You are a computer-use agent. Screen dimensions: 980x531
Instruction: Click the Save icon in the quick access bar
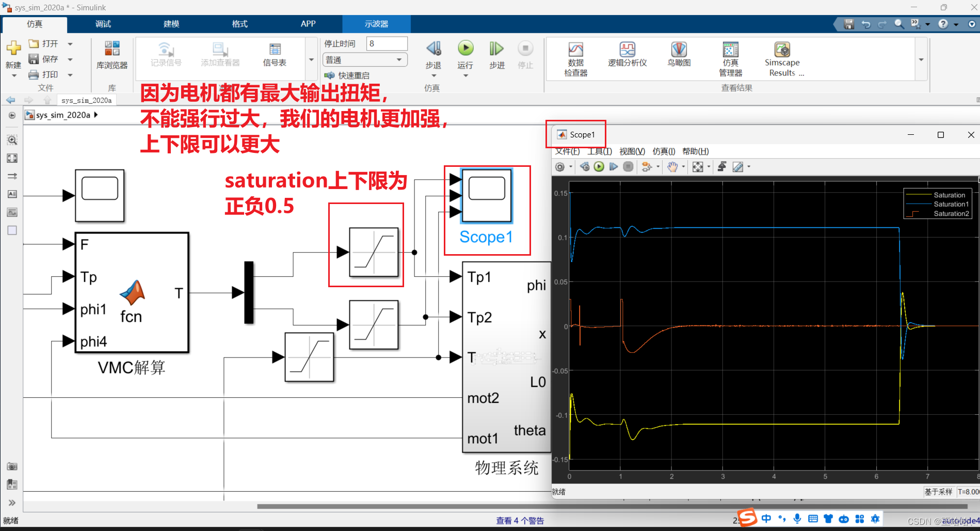tap(849, 24)
